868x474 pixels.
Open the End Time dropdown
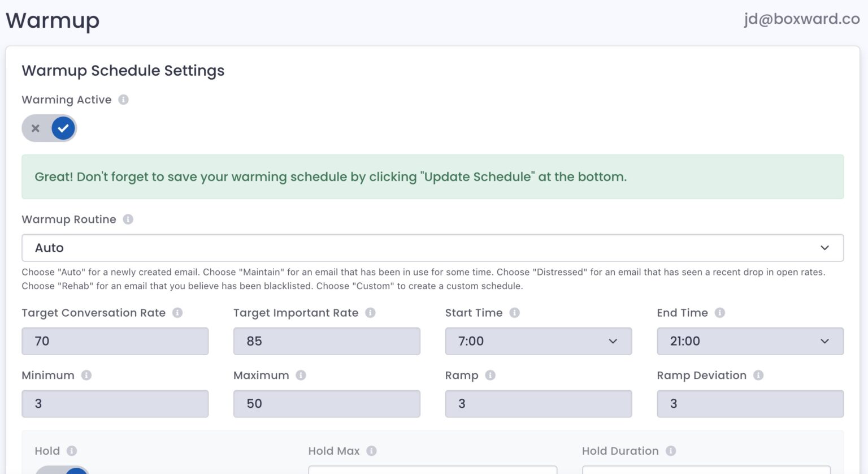pyautogui.click(x=750, y=341)
